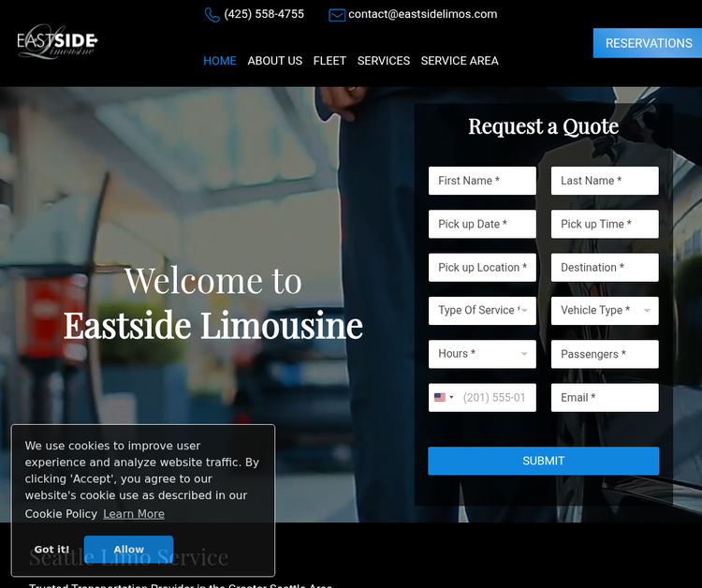702x588 pixels.
Task: Focus the Last Name field
Action: 605,181
